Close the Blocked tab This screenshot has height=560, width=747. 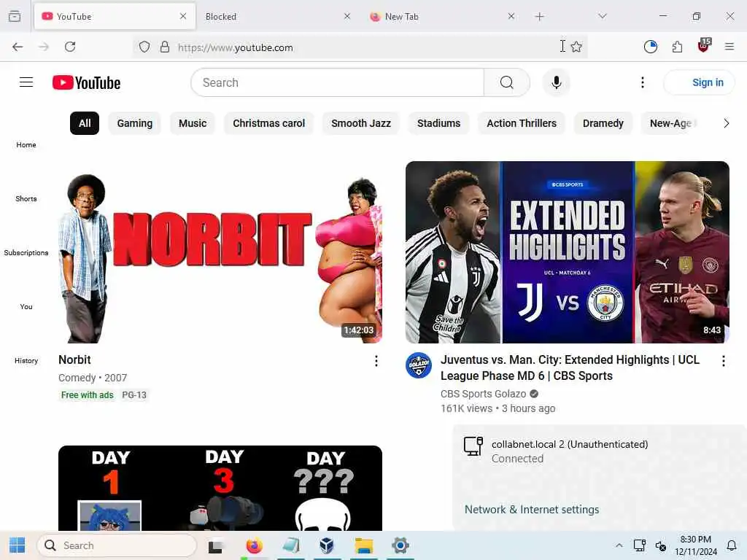click(x=347, y=16)
